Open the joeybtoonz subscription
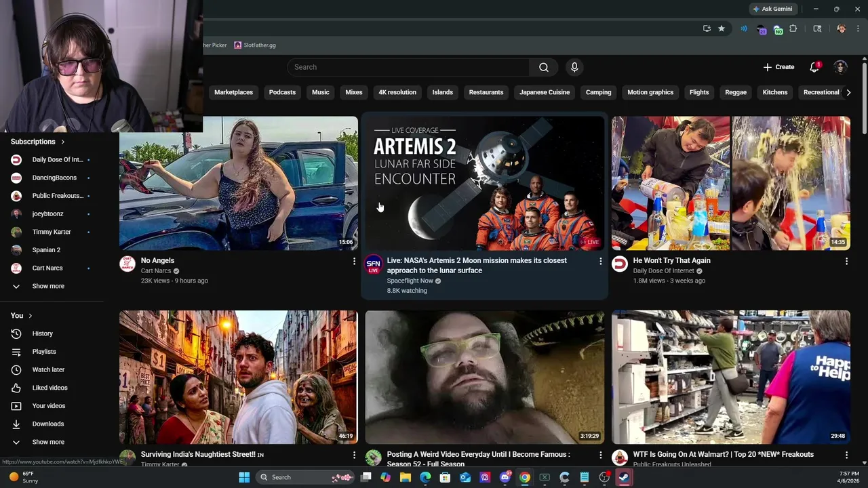The width and height of the screenshot is (868, 488). 47,214
